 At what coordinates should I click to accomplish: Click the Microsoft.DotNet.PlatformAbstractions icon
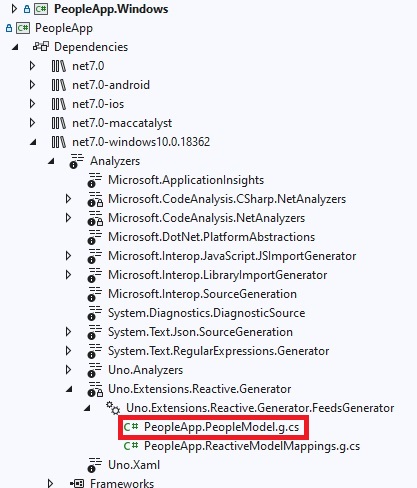94,237
